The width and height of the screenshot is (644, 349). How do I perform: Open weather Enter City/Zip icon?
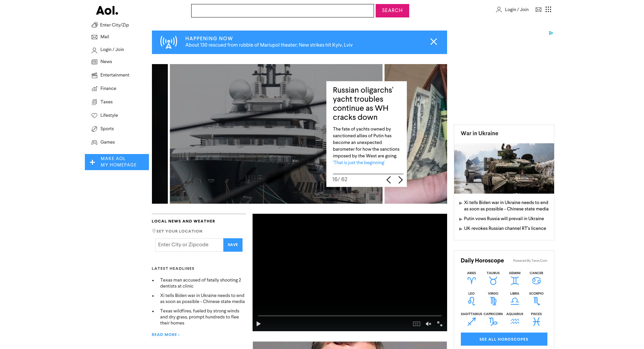(x=95, y=25)
